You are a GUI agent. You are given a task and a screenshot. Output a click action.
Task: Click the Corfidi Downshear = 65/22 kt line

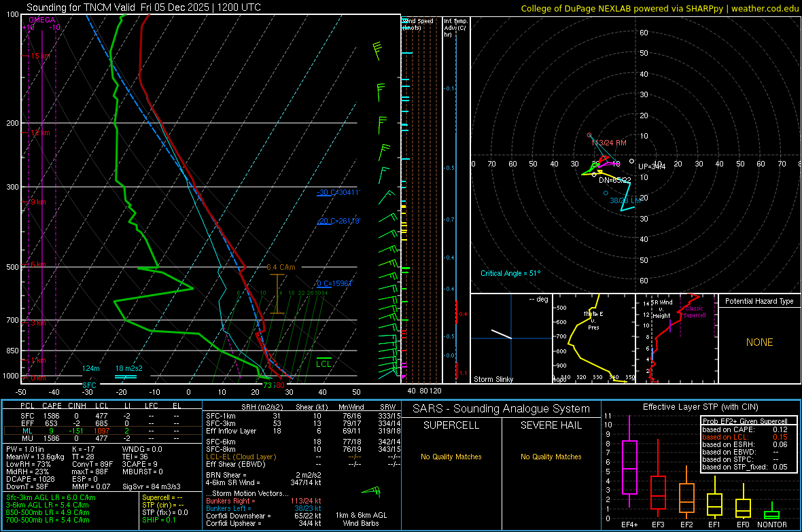coord(264,516)
